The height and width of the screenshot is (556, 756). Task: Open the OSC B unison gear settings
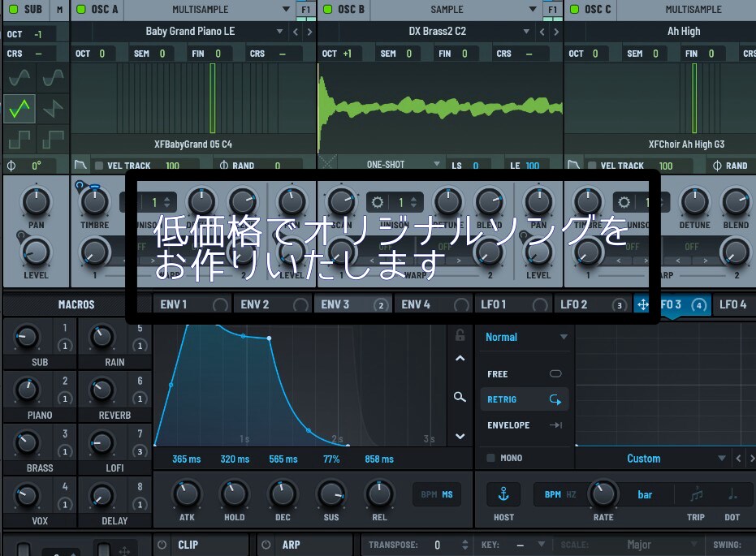coord(378,202)
